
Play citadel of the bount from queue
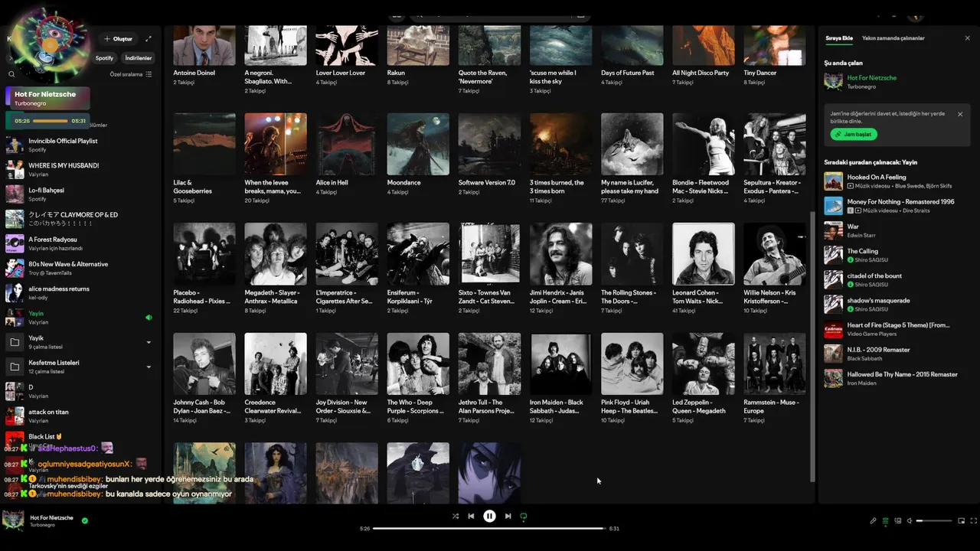pyautogui.click(x=896, y=279)
